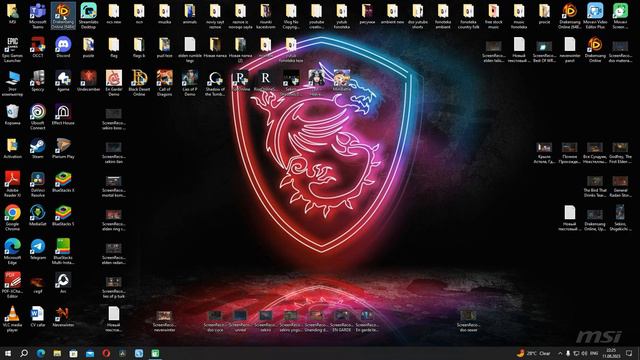Select the ScreenRecorder sekiro boss video file

click(x=113, y=119)
